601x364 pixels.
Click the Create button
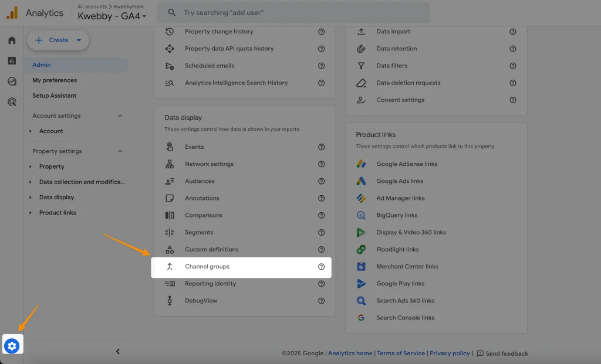point(58,40)
